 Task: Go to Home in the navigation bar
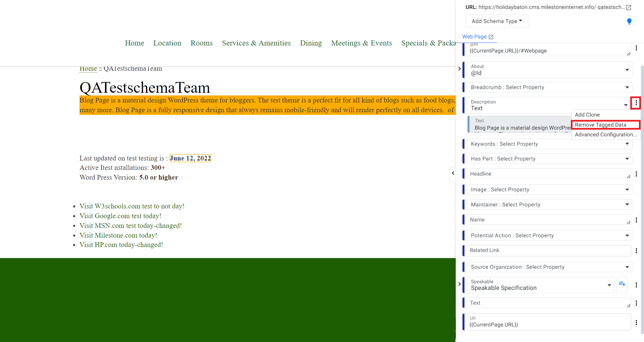134,43
